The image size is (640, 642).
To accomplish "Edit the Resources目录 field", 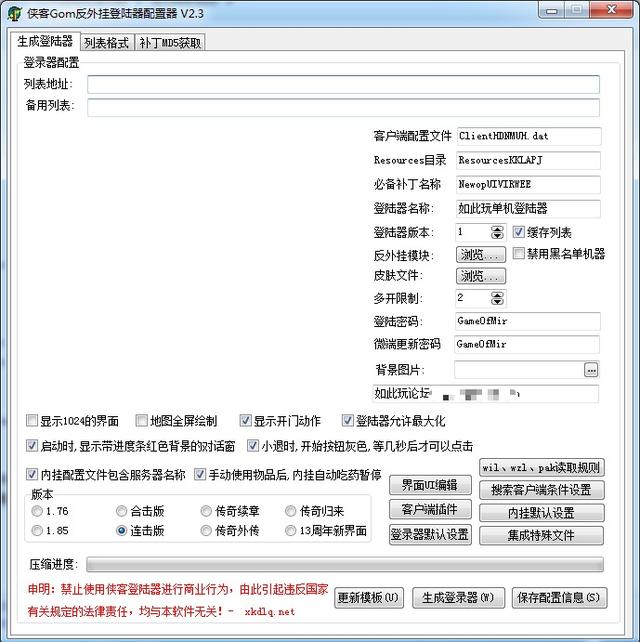I will click(x=528, y=160).
